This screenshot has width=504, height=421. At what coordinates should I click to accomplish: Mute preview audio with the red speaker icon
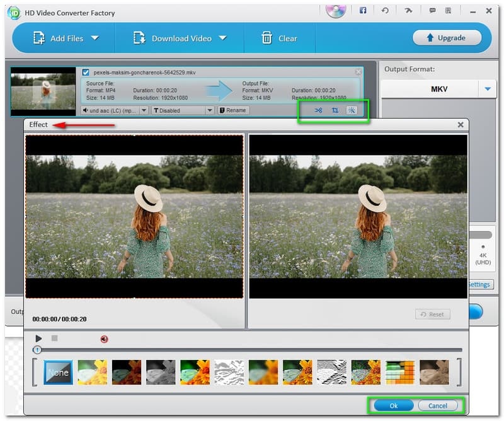pyautogui.click(x=104, y=338)
